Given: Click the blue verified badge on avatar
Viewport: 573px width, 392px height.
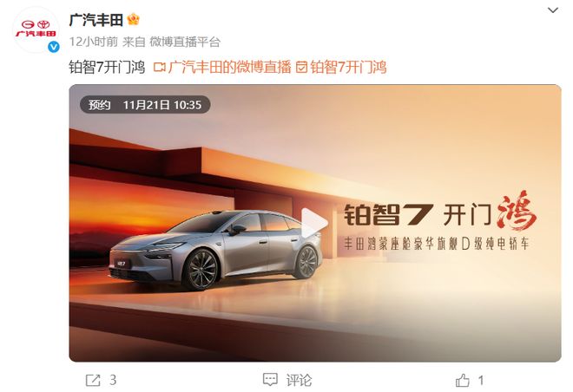Looking at the screenshot, I should coord(54,47).
